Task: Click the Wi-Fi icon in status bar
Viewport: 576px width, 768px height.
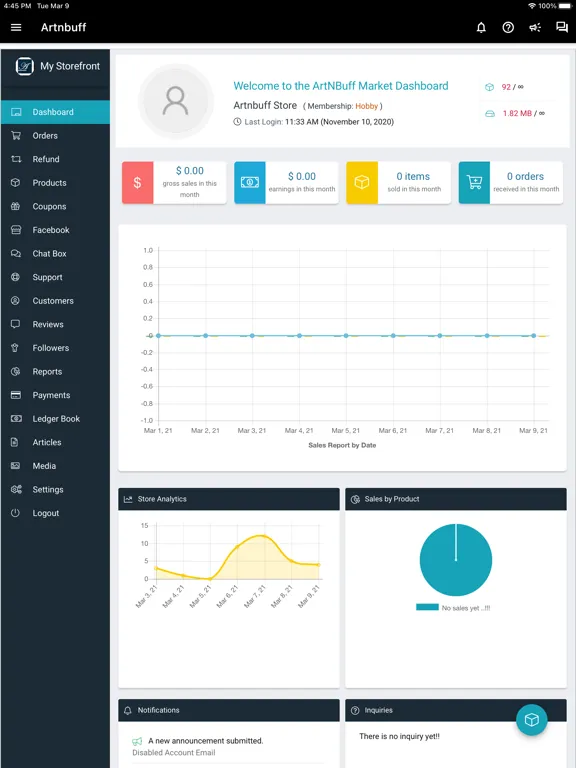Action: [532, 6]
